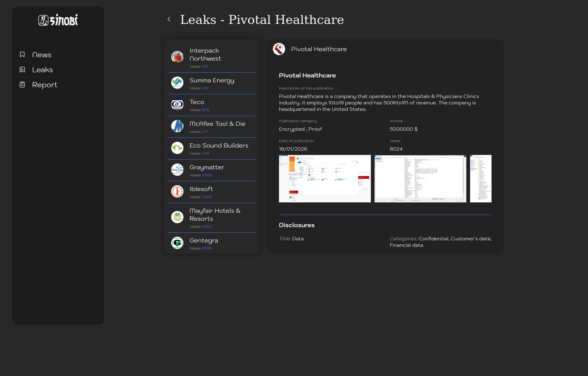
Task: Open the Report menu item
Action: 45,85
